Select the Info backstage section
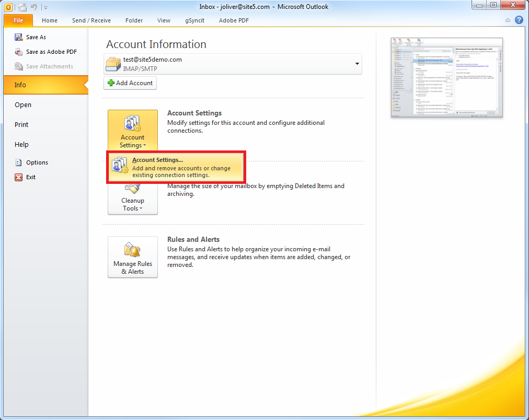Image resolution: width=529 pixels, height=420 pixels. [x=46, y=85]
